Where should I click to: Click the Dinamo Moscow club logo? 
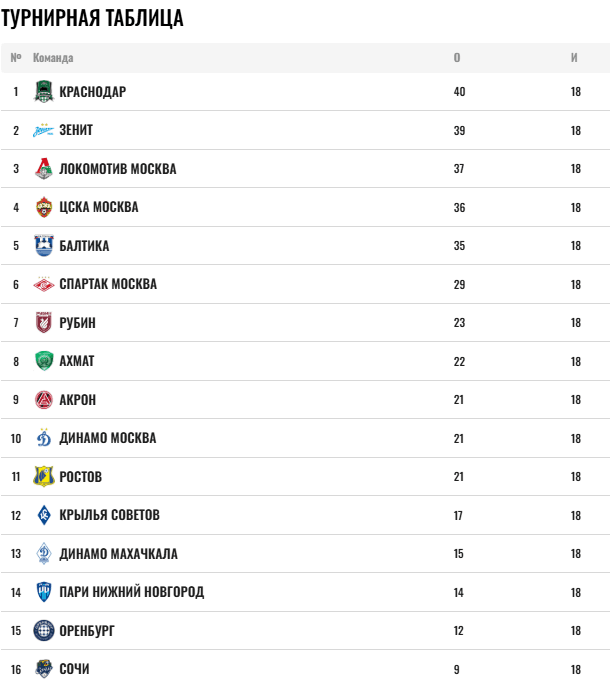click(43, 438)
